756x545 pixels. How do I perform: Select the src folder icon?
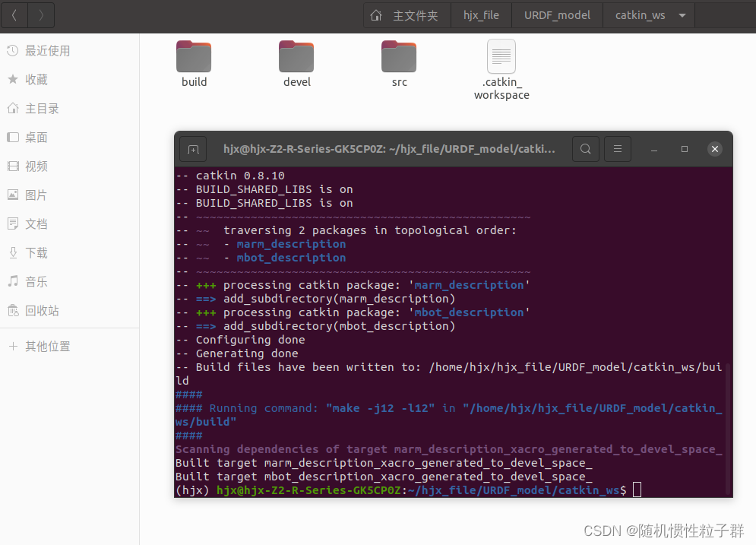pos(399,56)
